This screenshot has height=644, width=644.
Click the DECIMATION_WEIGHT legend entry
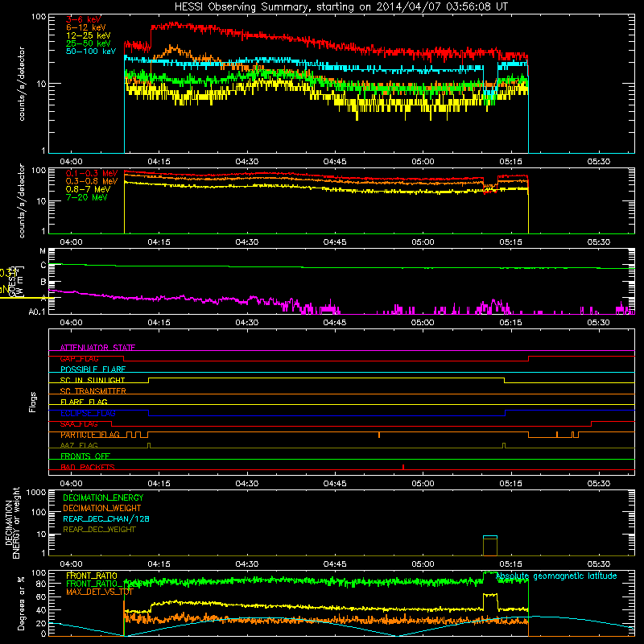[x=102, y=508]
